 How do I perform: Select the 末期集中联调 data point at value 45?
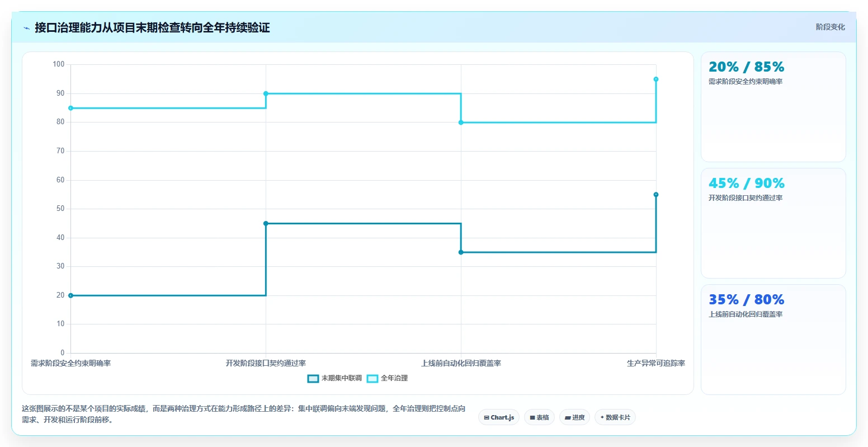pos(266,223)
